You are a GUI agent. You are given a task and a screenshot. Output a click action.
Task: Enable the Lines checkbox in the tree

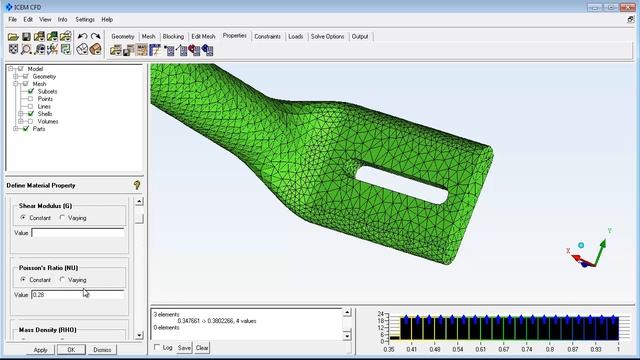(31, 107)
